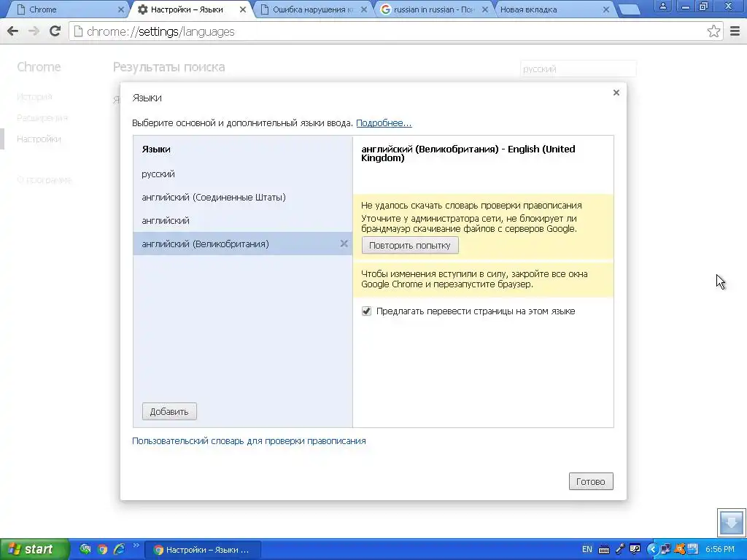Viewport: 747px width, 560px height.
Task: Click the keyboard icon in the language bar
Action: coord(603,550)
